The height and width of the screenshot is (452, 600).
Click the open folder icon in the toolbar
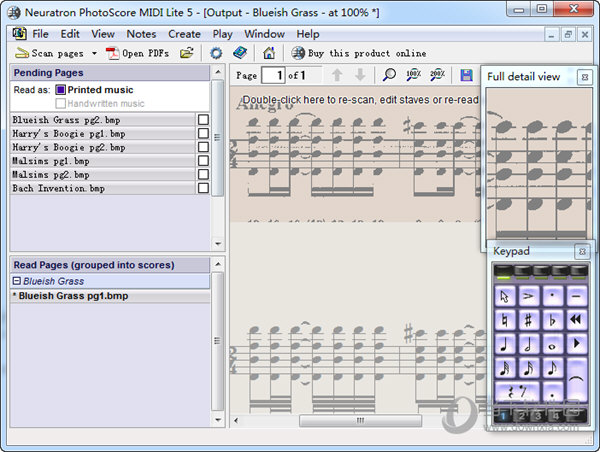coord(187,53)
